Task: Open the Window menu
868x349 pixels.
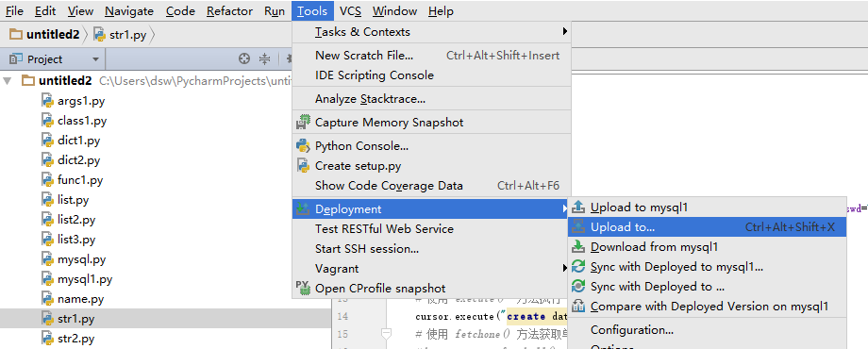Action: coord(394,11)
